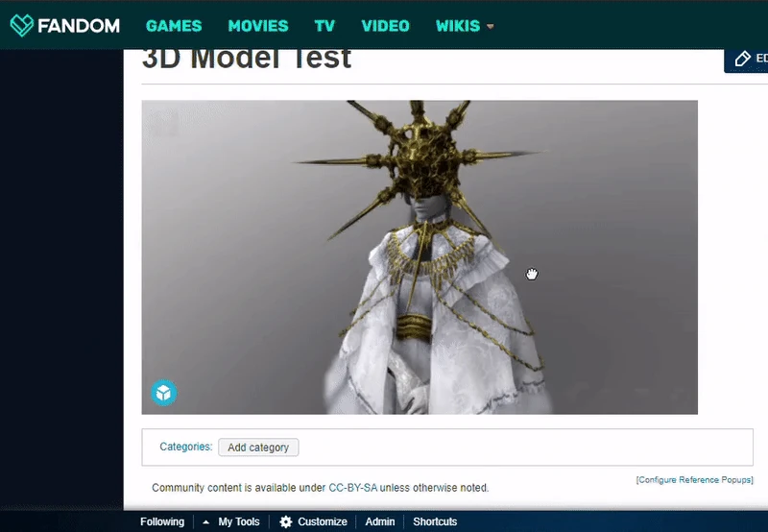Go to the VIDEO section
This screenshot has width=768, height=532.
pos(386,26)
